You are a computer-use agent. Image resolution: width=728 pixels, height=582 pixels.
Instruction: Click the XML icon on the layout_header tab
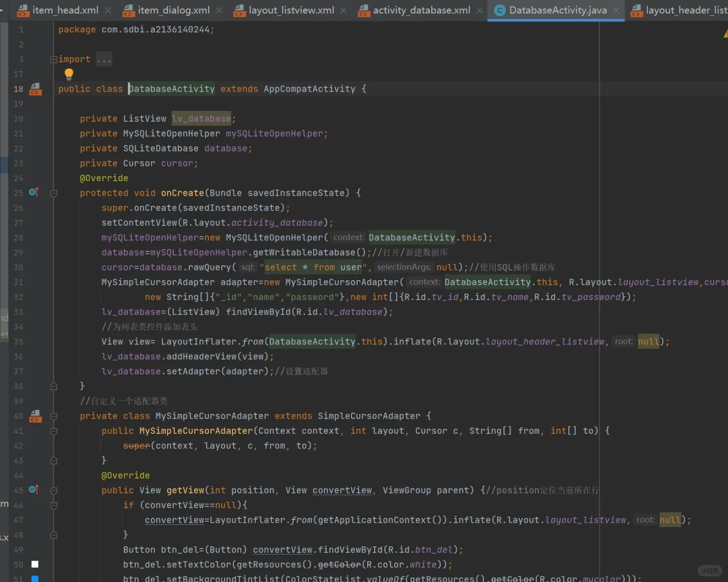(636, 10)
